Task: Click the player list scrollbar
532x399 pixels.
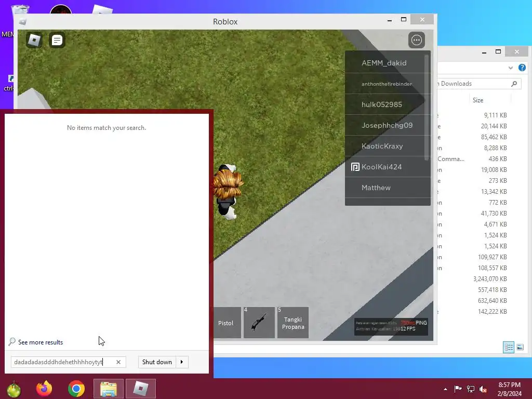Action: pos(427,108)
